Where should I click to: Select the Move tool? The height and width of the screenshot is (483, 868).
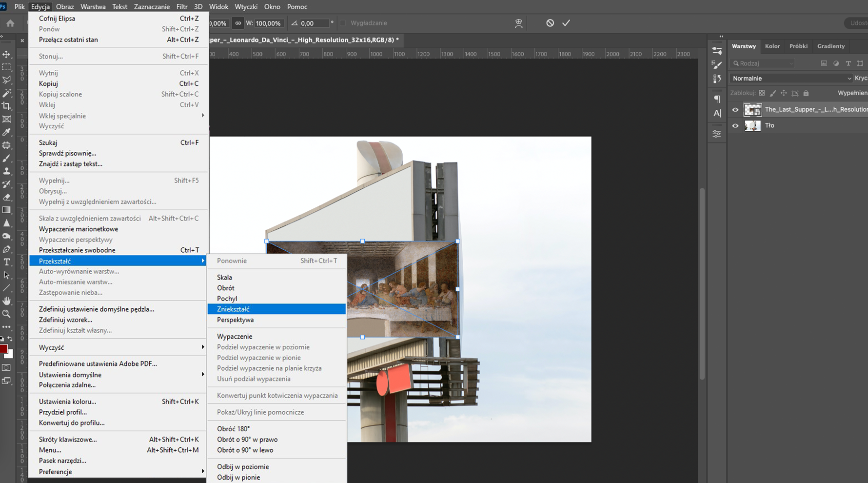[7, 54]
